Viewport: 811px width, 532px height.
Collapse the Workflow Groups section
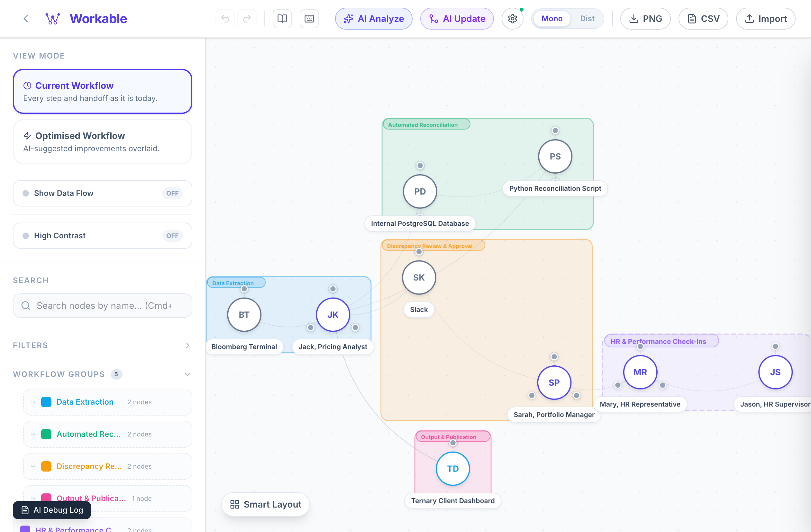(x=188, y=374)
